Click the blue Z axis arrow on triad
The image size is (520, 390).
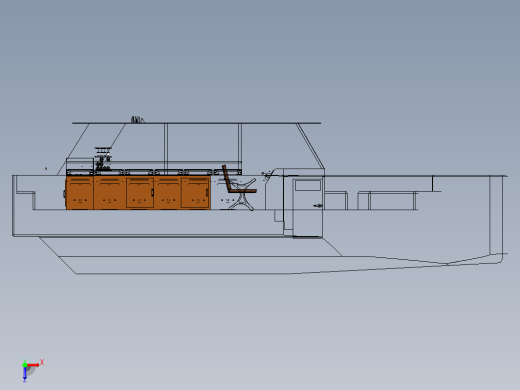coord(25,374)
